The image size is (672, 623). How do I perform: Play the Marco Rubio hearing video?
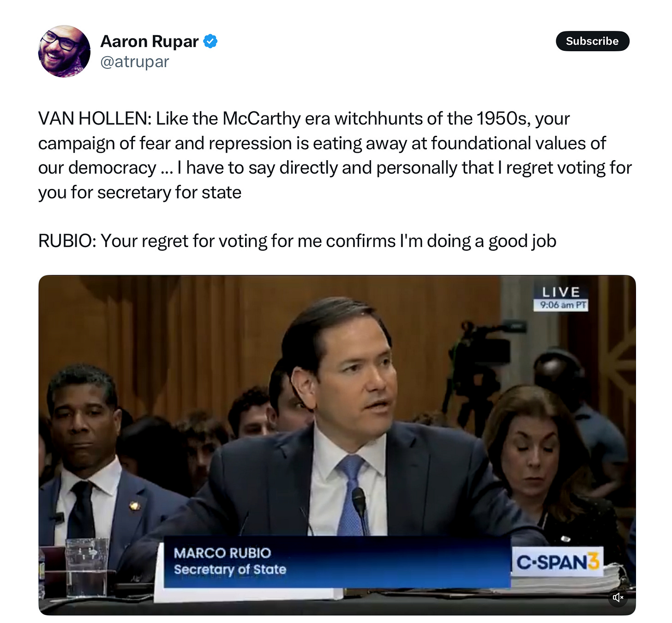point(337,445)
